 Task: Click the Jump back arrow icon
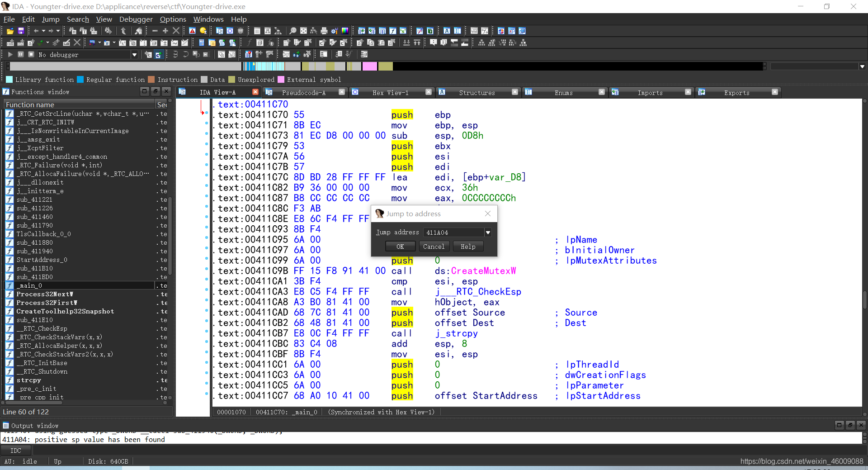(x=36, y=31)
